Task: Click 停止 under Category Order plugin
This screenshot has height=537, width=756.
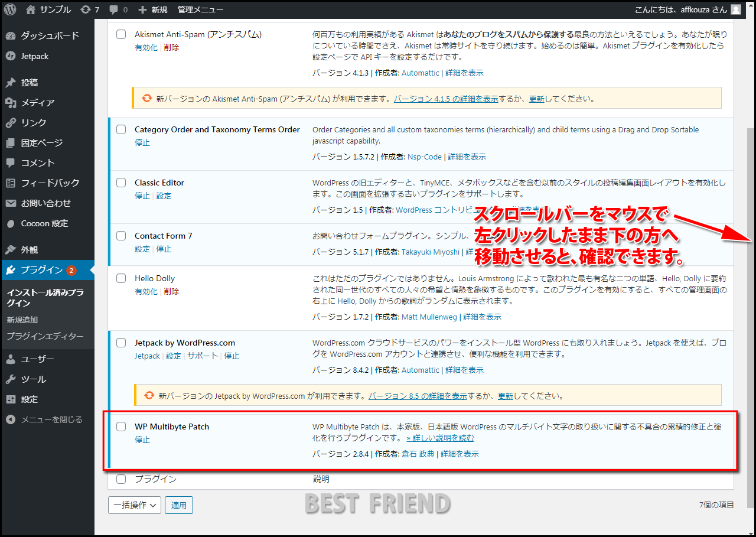Action: tap(142, 142)
